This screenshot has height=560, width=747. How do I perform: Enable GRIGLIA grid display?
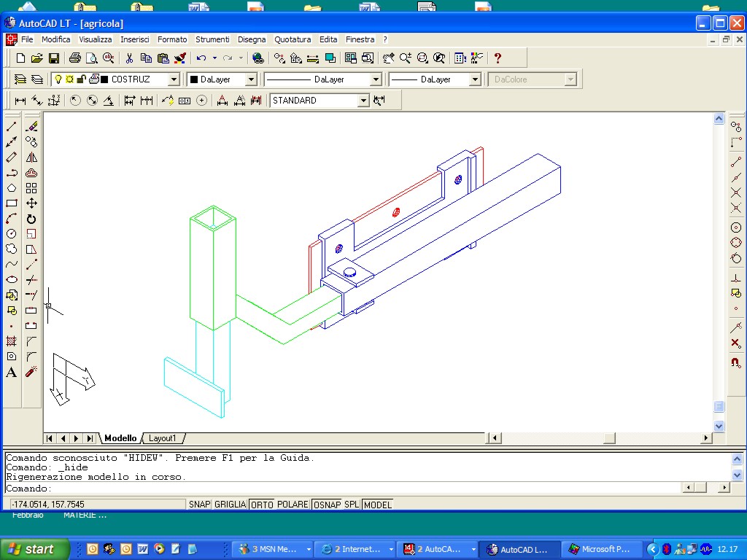(x=230, y=505)
